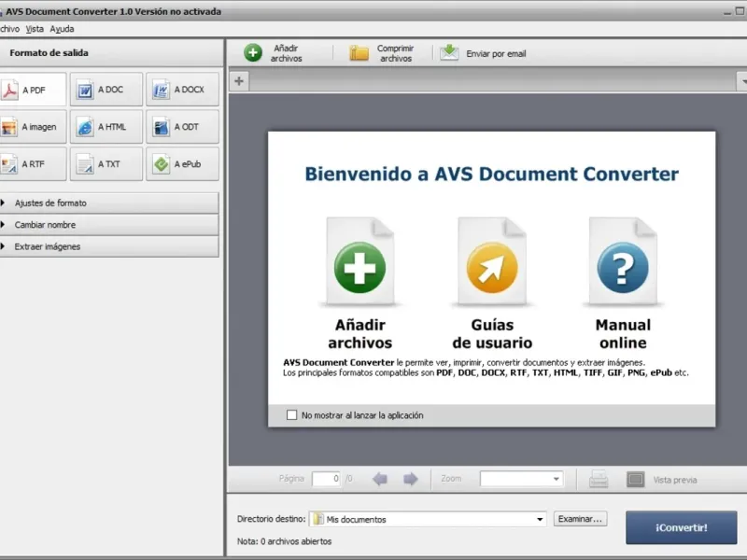Click the Comprimir archivos folder icon
The image size is (747, 560).
[x=359, y=53]
